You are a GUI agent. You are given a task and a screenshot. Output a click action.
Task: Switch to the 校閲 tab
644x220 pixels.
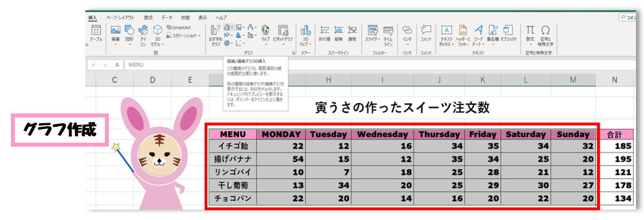pyautogui.click(x=185, y=17)
